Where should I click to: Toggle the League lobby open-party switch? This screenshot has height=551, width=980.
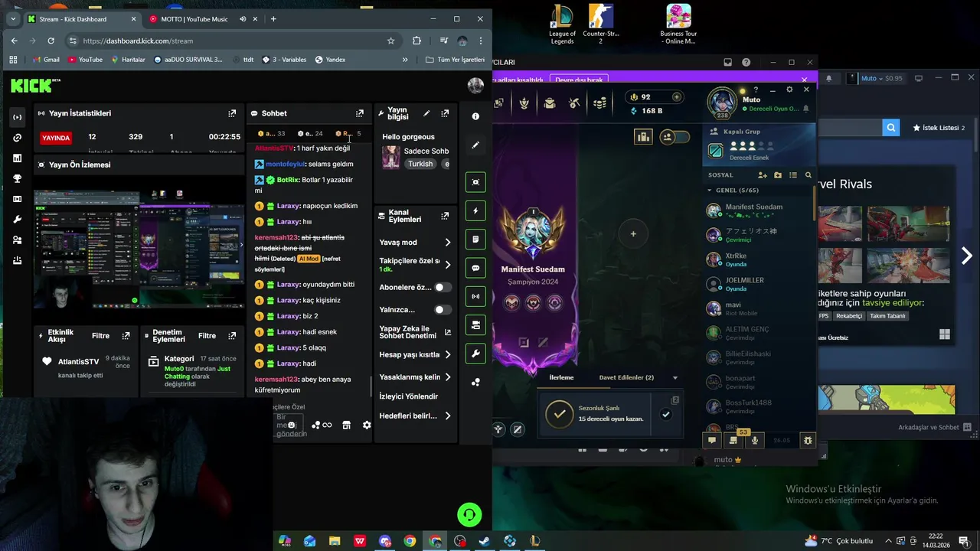(675, 137)
